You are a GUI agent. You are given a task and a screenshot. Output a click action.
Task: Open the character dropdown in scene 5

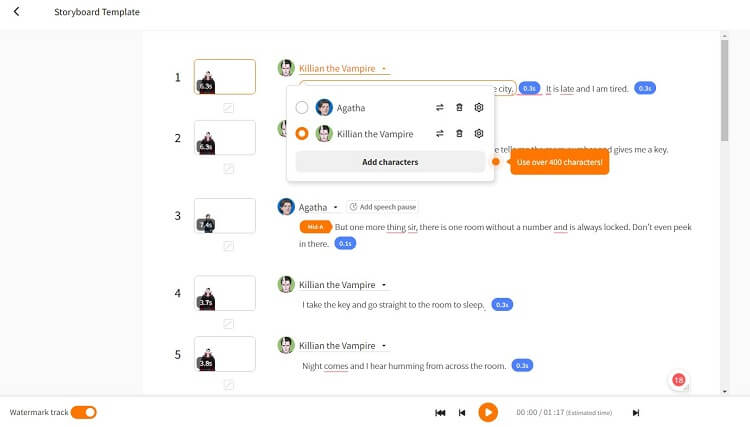coord(384,346)
